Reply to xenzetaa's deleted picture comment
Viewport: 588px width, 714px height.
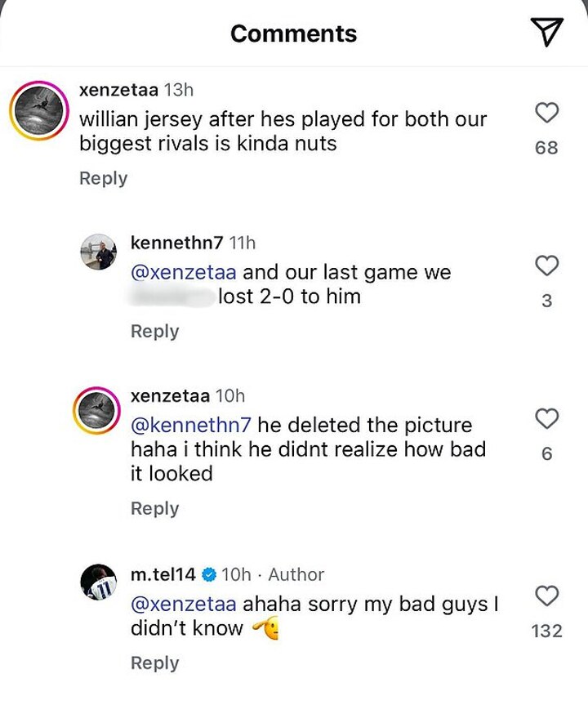click(154, 508)
